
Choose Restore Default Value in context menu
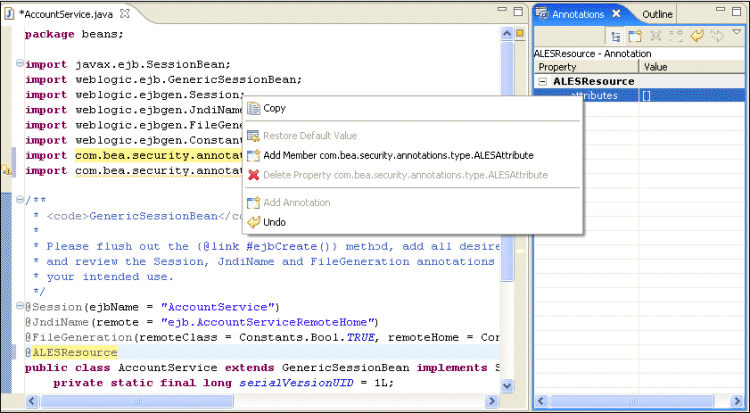click(x=412, y=136)
